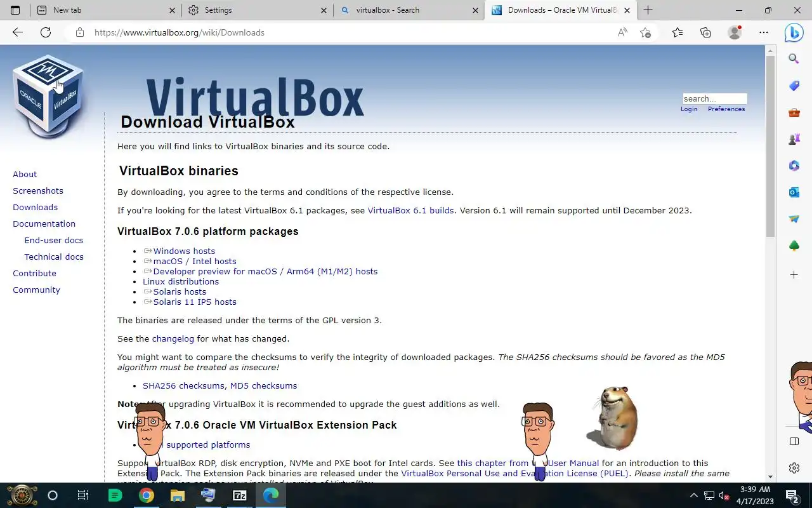Focus the VirtualBox site search box
The image size is (812, 508).
point(715,98)
